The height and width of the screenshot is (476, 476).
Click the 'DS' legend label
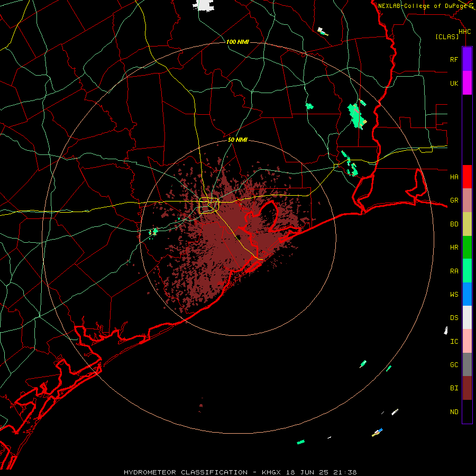click(x=454, y=318)
